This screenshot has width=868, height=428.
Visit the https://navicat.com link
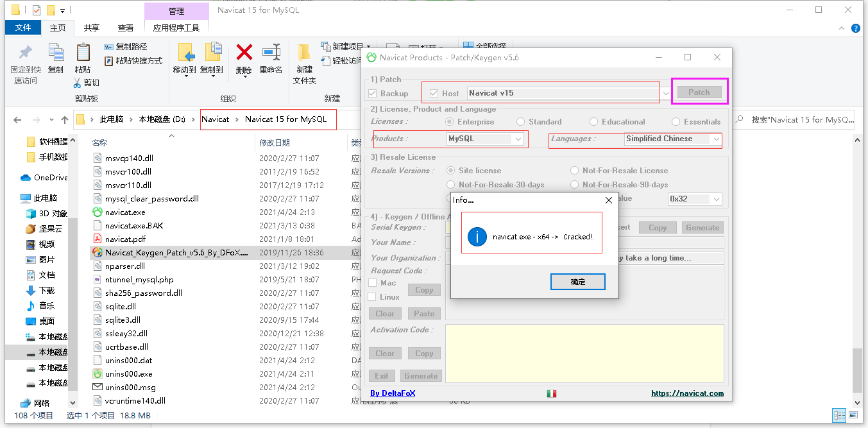click(x=687, y=393)
